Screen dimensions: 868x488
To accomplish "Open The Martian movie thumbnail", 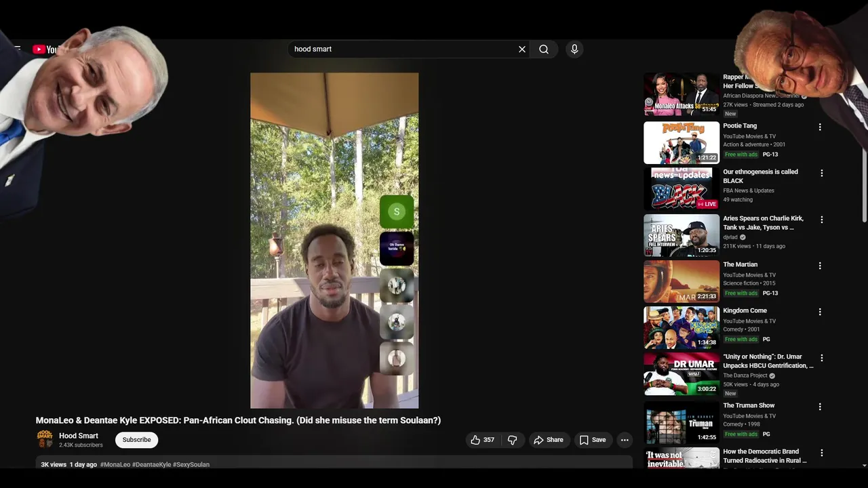I will point(682,281).
